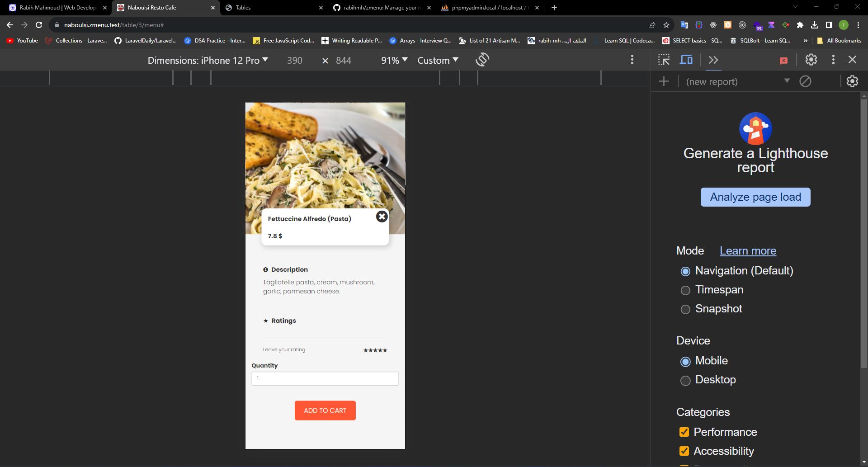
Task: Open Lighthouse settings gear
Action: 852,81
